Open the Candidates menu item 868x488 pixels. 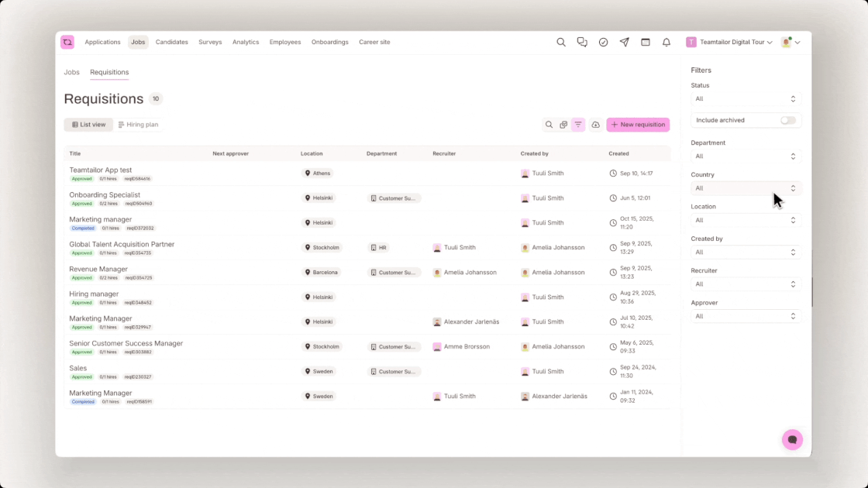pyautogui.click(x=171, y=42)
